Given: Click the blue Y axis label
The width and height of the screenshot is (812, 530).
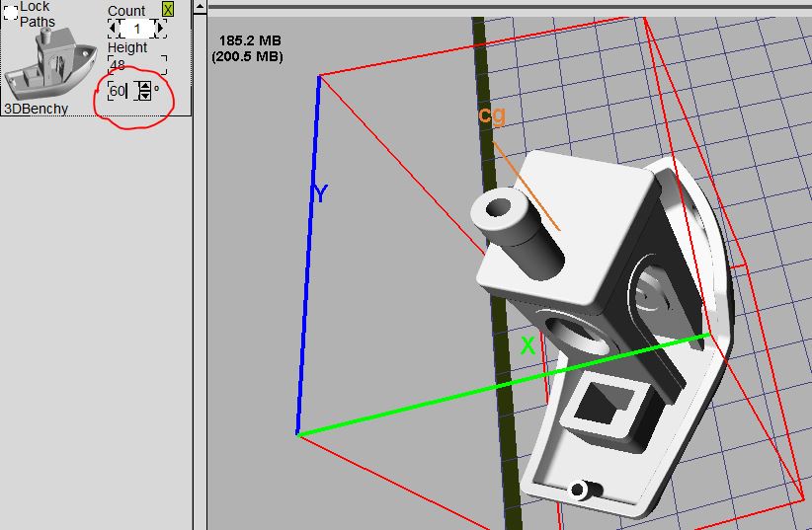Looking at the screenshot, I should tap(321, 193).
